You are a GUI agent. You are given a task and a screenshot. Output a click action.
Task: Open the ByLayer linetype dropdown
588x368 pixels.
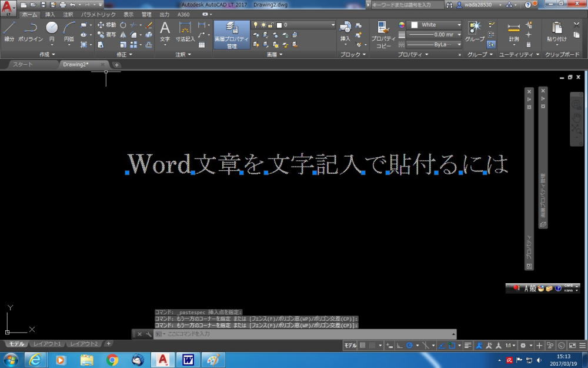[435, 45]
